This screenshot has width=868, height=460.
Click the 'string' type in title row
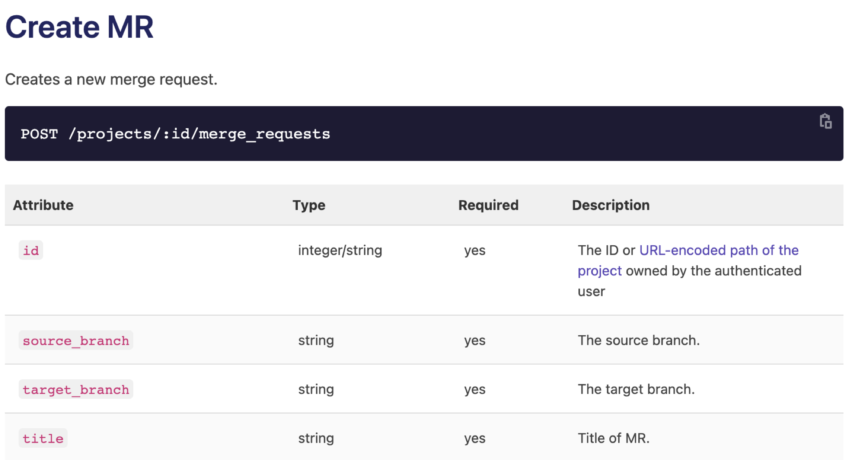click(x=316, y=438)
